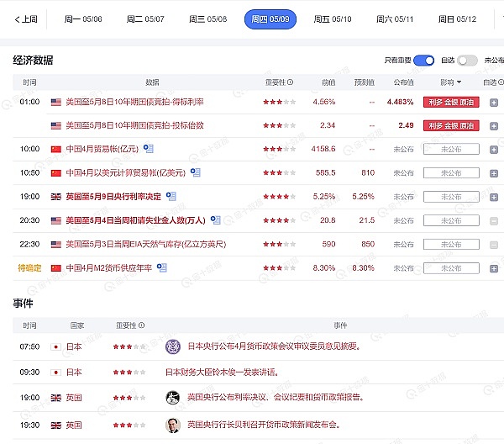Click 英国央行行长贝利 portrait thumbnail
The height and width of the screenshot is (444, 504).
[x=173, y=425]
